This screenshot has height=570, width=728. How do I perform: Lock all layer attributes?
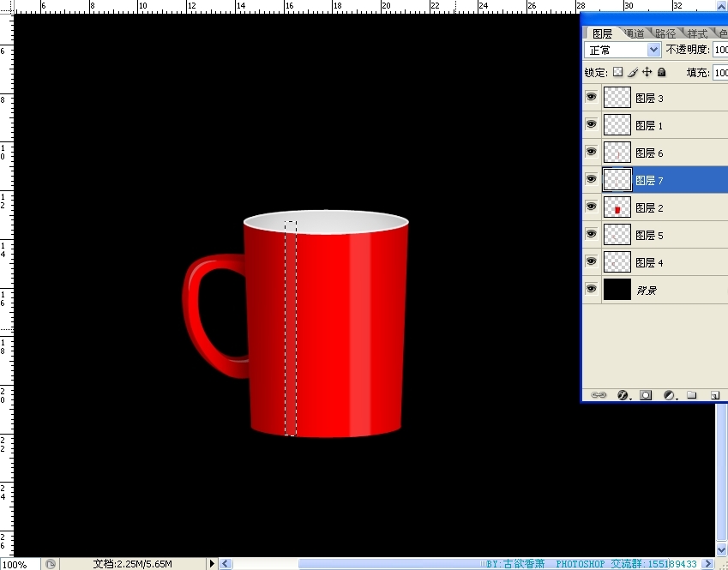[661, 73]
